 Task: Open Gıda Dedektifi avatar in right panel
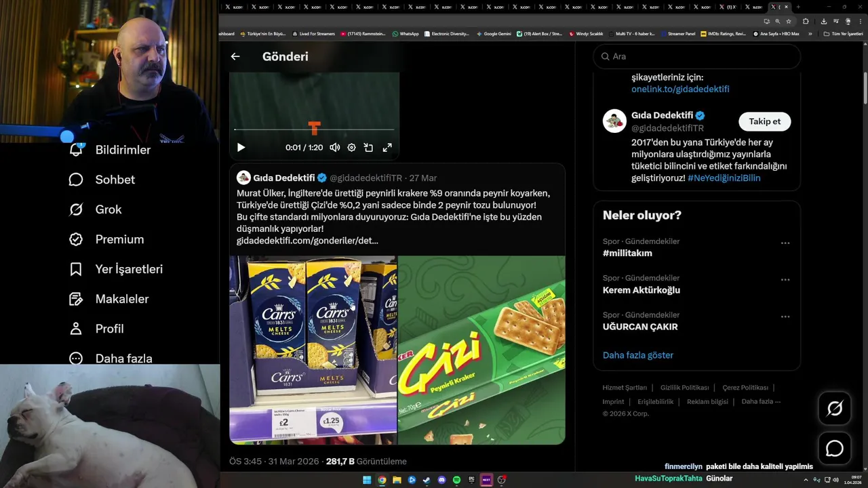(x=614, y=121)
